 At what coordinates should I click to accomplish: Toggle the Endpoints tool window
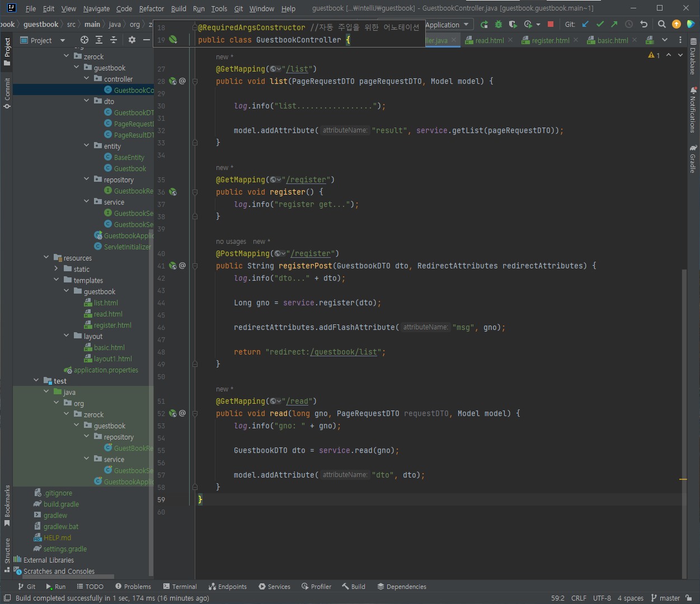pyautogui.click(x=228, y=587)
